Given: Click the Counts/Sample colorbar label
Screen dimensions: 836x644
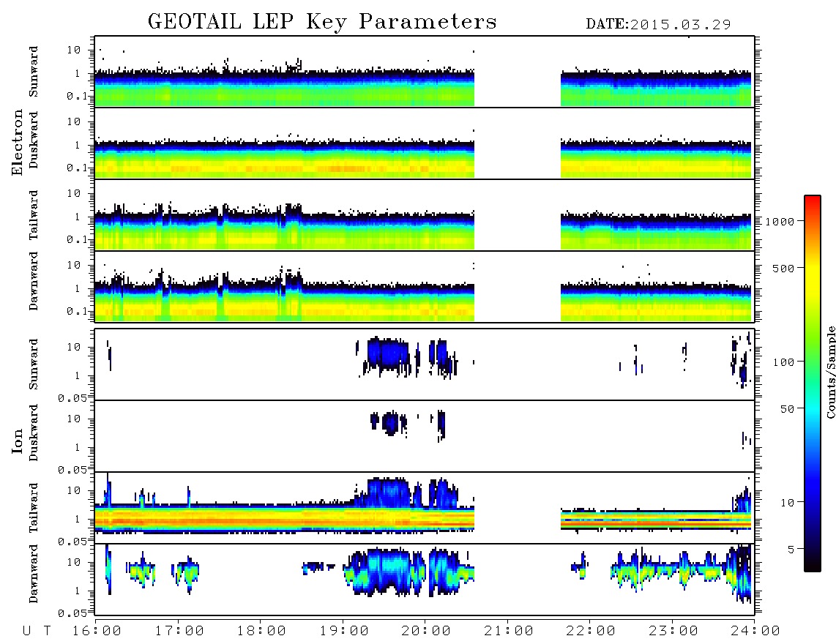Looking at the screenshot, I should click(x=830, y=372).
